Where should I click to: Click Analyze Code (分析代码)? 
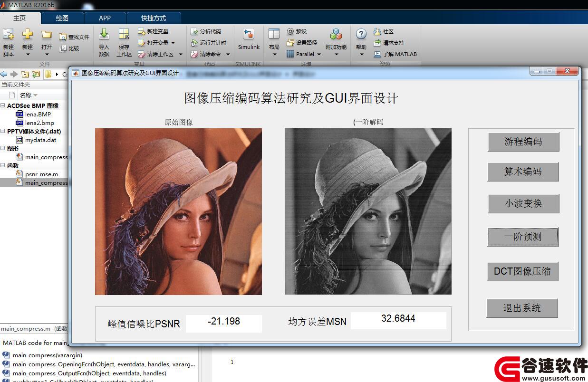click(x=206, y=31)
